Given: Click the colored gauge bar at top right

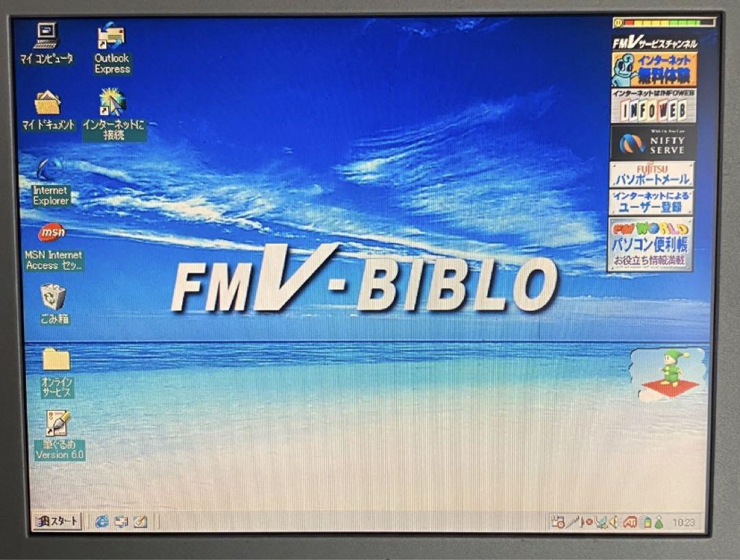Looking at the screenshot, I should 665,22.
